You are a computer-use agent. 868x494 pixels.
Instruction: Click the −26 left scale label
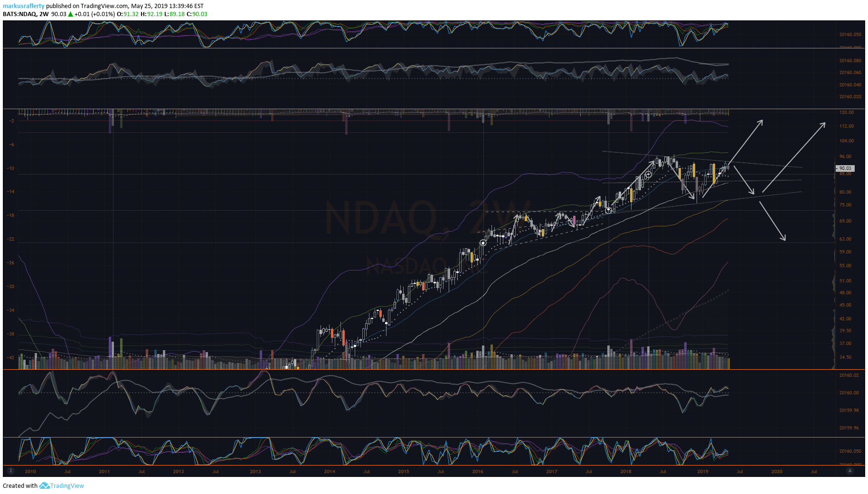coord(10,262)
